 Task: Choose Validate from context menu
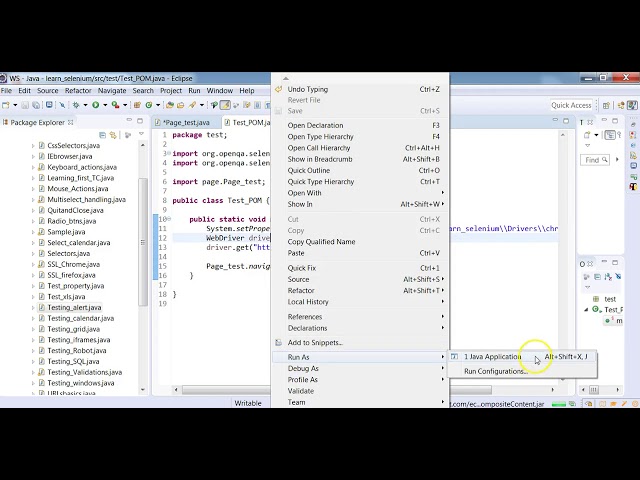360,391
